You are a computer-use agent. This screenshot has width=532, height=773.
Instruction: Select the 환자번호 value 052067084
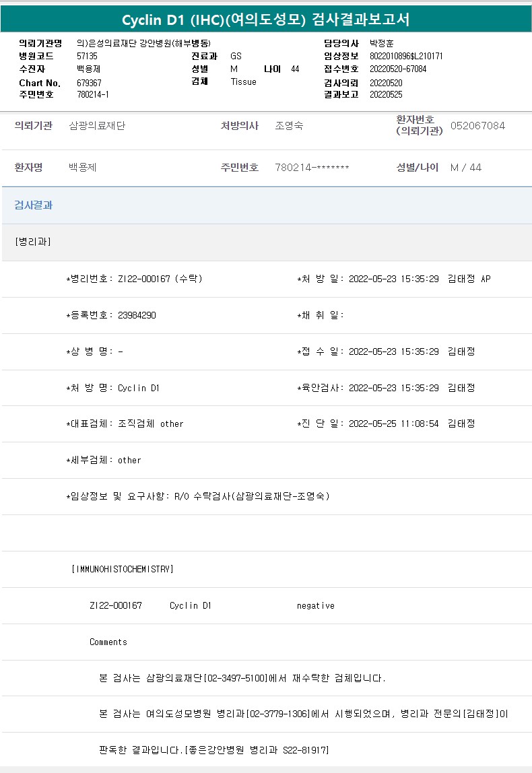(477, 126)
